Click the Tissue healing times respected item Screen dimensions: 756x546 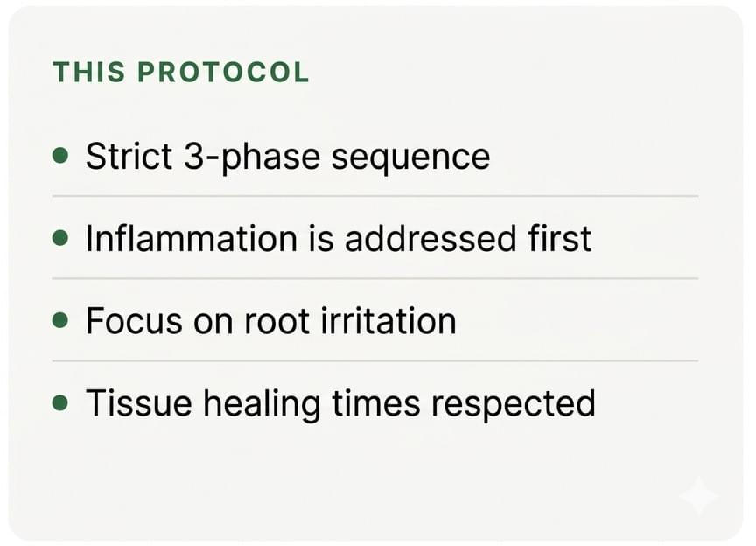click(x=339, y=403)
